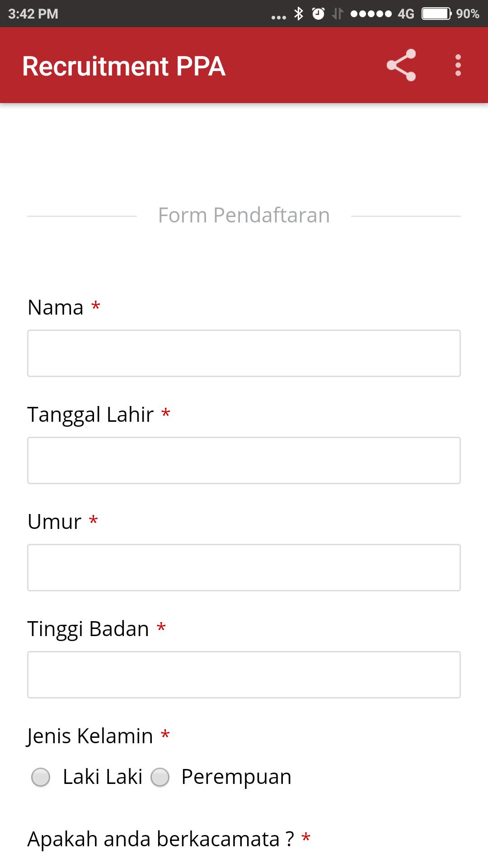This screenshot has width=488, height=868.
Task: Tap the 3:42 PM clock
Action: click(33, 14)
